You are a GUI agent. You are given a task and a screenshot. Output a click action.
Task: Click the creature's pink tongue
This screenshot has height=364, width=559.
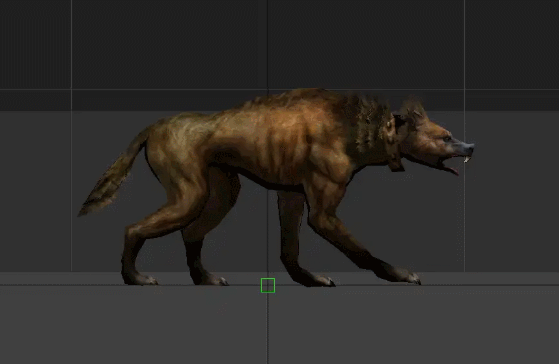(454, 171)
